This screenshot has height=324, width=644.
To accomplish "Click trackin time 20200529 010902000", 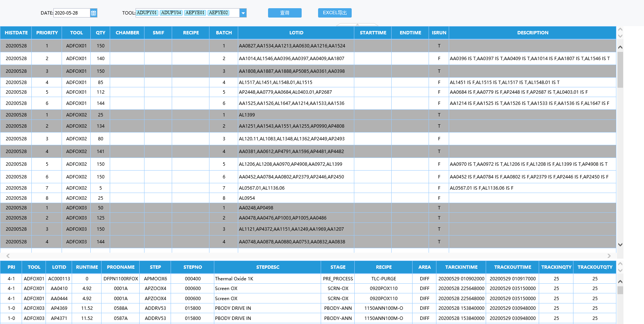I will (461, 279).
